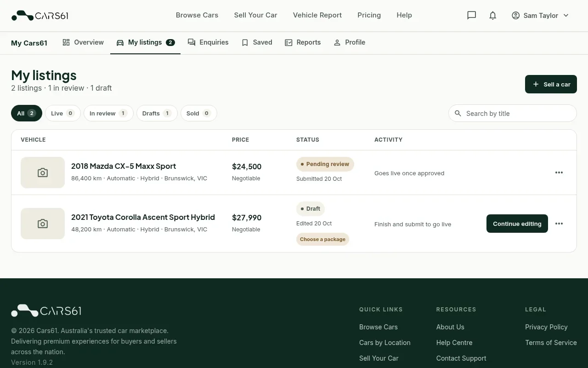The height and width of the screenshot is (368, 588).
Task: Filter listings by All
Action: [27, 113]
